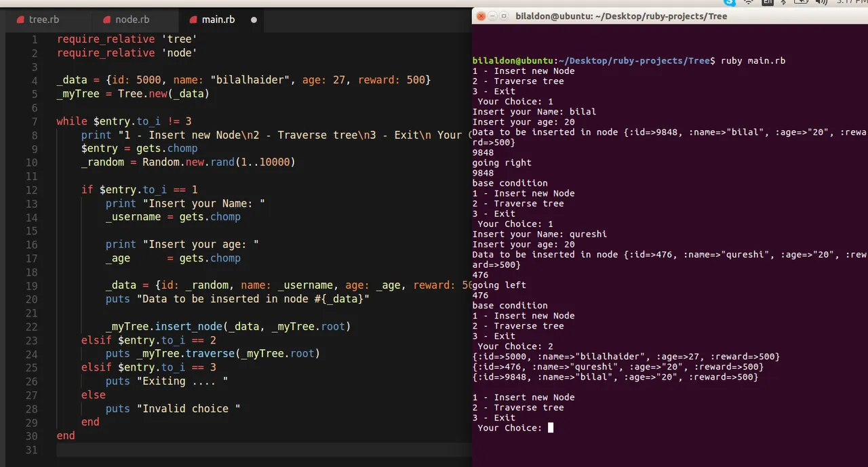Click the puts _myTree.traverse code line
Screen dimensions: 868x467
click(x=212, y=354)
